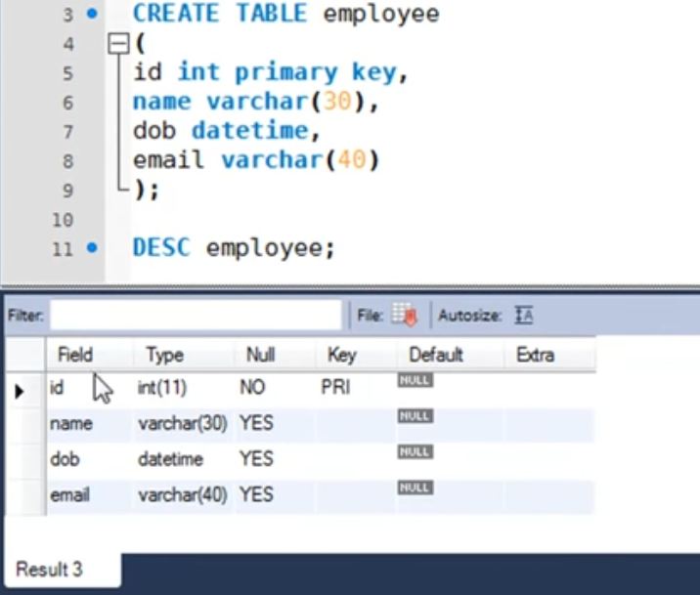Click the 'name varchar(30)' line

pyautogui.click(x=256, y=102)
